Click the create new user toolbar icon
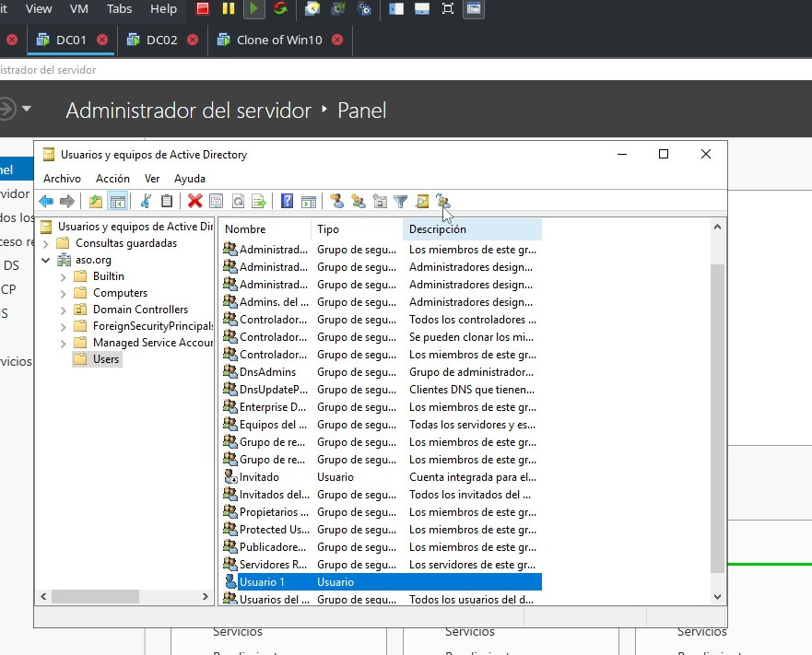 336,202
